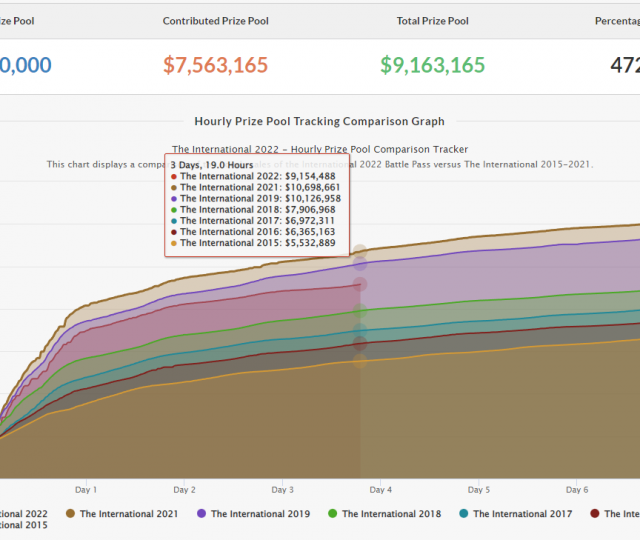This screenshot has width=640, height=540.
Task: Click the teal International 2017 legend dot
Action: tap(464, 514)
